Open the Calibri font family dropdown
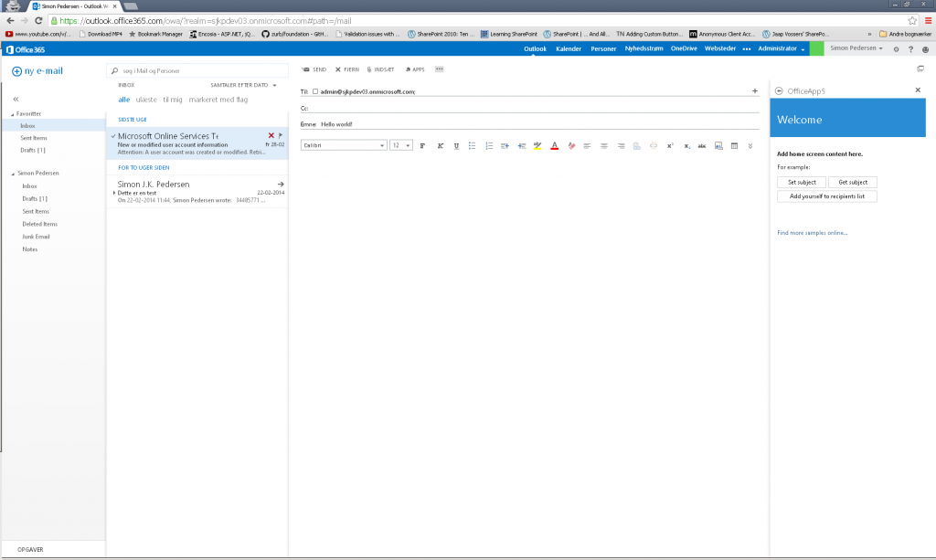 (343, 144)
